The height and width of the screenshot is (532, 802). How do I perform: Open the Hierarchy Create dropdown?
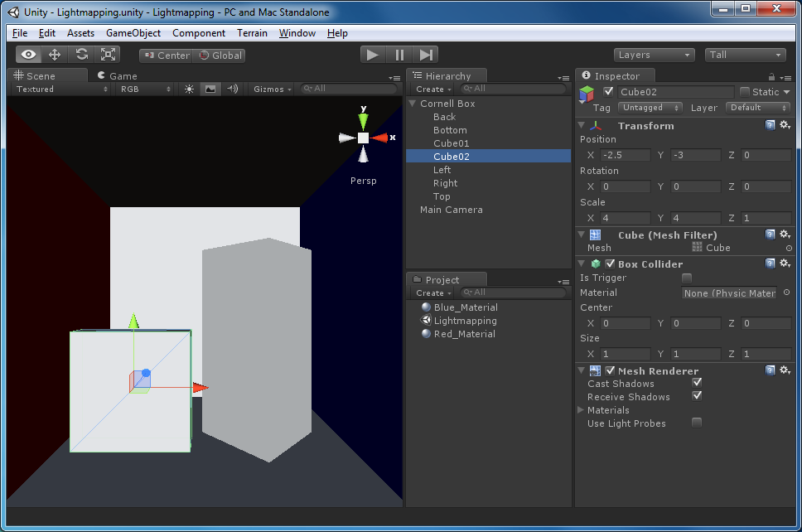(x=433, y=89)
